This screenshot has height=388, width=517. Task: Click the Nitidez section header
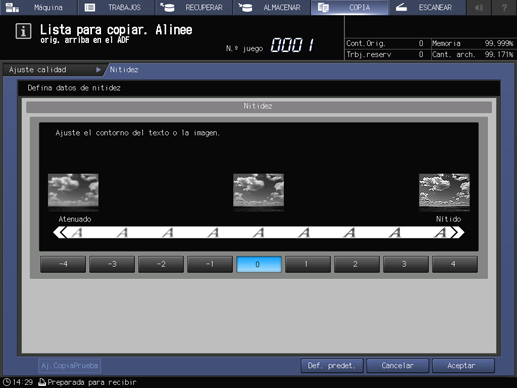[x=259, y=106]
